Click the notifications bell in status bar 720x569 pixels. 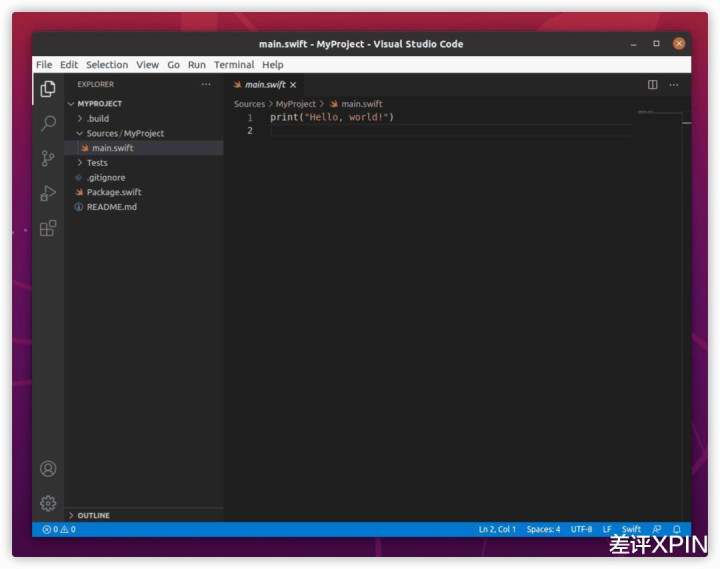677,529
